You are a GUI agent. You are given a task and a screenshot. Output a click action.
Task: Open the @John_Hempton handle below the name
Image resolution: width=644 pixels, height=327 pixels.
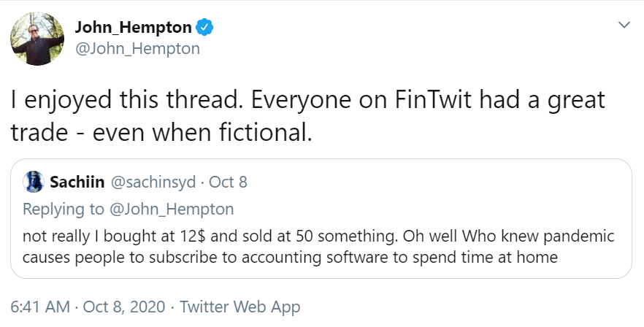point(137,49)
